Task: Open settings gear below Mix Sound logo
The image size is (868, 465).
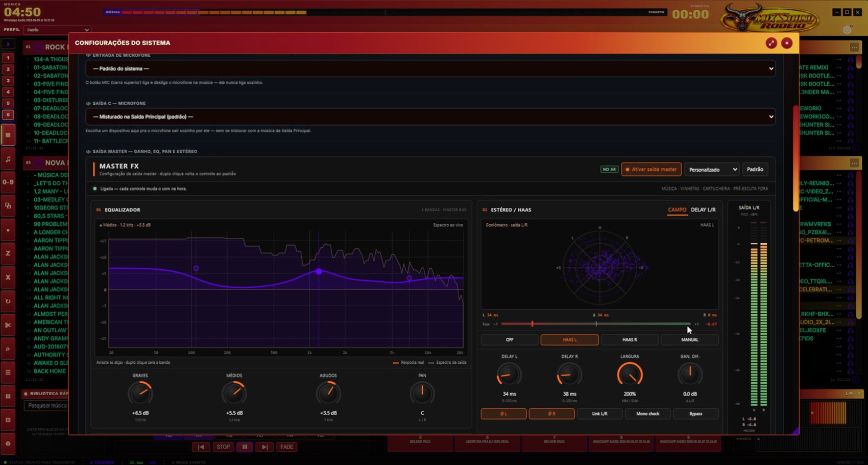Action: [x=847, y=30]
